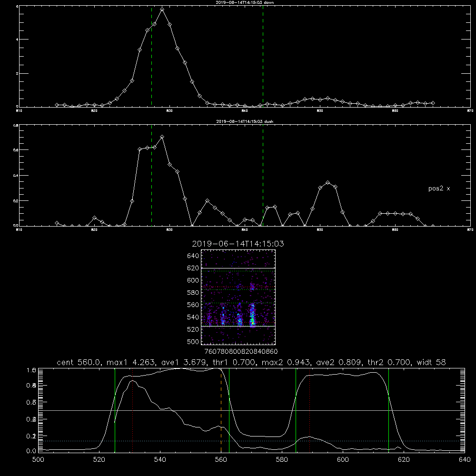Click the leftmost green vertical line in bottom plot
This screenshot has height=476, width=476.
[x=115, y=410]
